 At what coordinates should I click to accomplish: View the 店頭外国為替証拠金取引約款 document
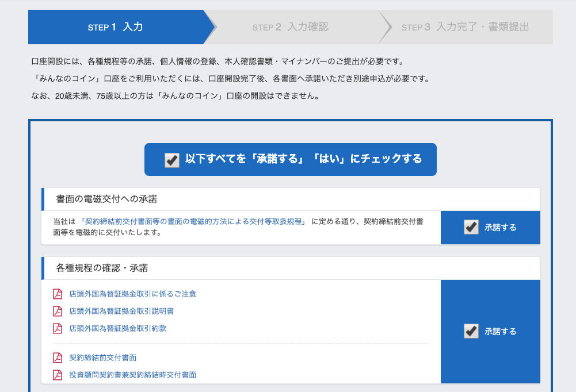(x=117, y=329)
